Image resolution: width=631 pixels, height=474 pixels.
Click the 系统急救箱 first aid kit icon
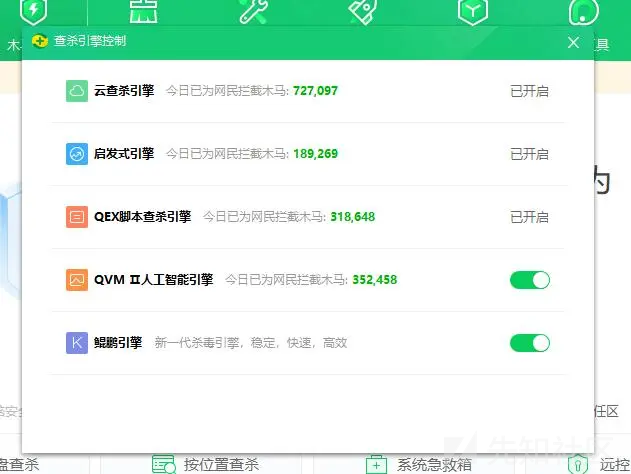[376, 465]
